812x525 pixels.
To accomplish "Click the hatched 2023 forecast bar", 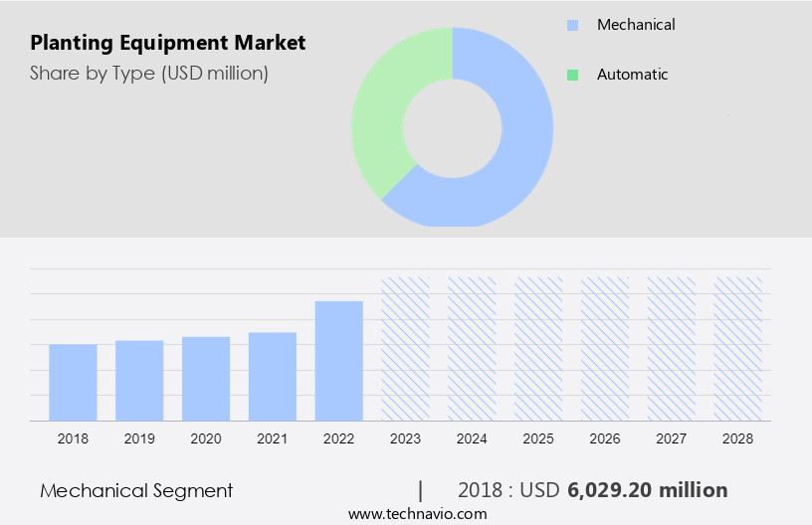I will point(405,348).
